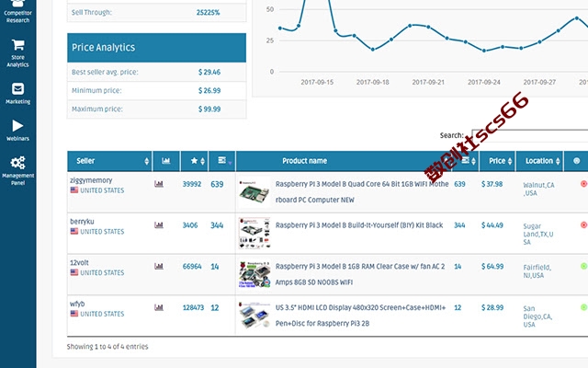Image resolution: width=588 pixels, height=368 pixels.
Task: Open berryku seller link
Action: pos(82,222)
